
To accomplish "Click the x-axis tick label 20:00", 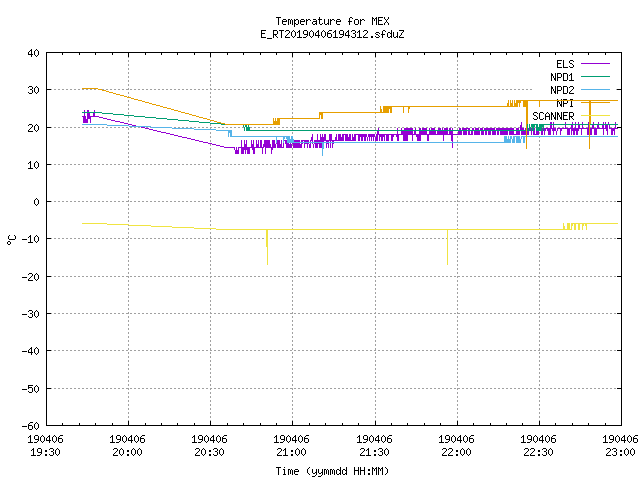I will click(127, 452).
